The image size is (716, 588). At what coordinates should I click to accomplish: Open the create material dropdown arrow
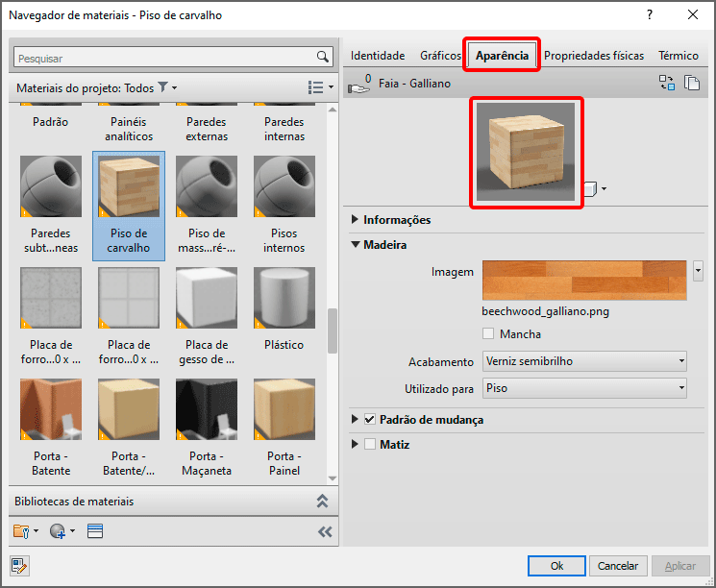[x=73, y=531]
